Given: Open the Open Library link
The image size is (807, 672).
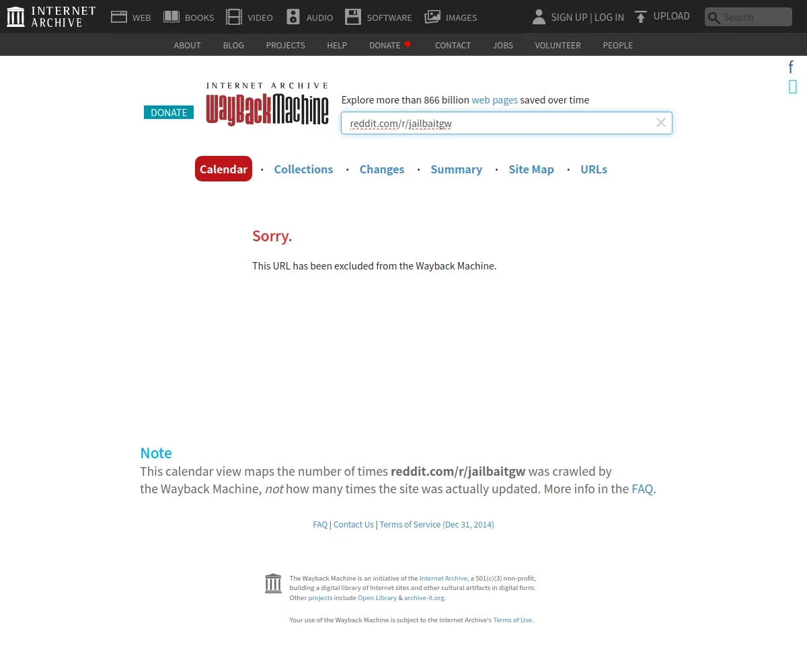Looking at the screenshot, I should click(377, 597).
